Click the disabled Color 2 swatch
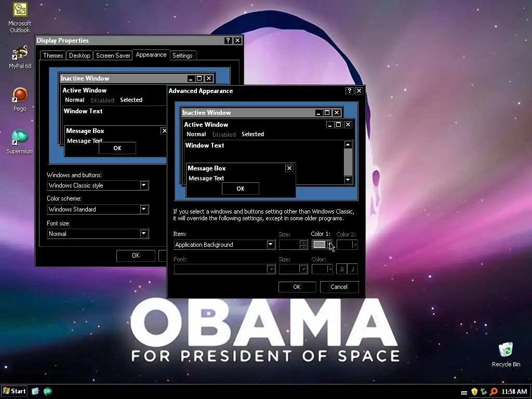This screenshot has width=532, height=399. (347, 245)
